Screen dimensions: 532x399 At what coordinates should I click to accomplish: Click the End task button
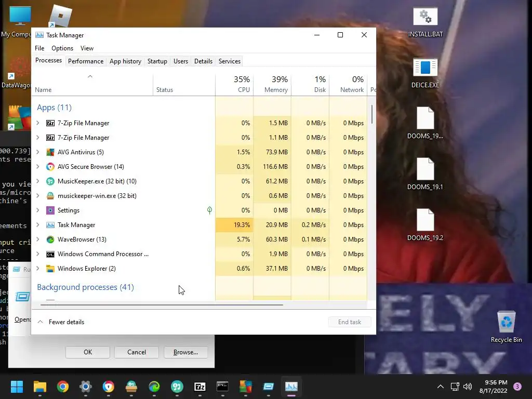coord(350,322)
